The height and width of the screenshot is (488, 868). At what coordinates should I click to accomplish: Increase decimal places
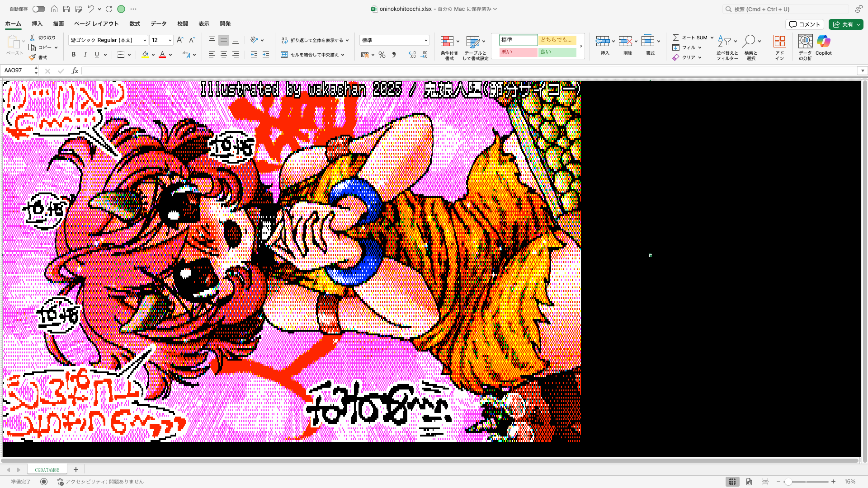pyautogui.click(x=412, y=55)
